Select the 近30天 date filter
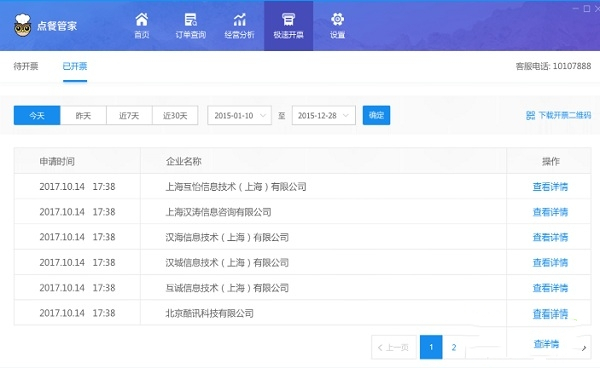 (x=175, y=115)
